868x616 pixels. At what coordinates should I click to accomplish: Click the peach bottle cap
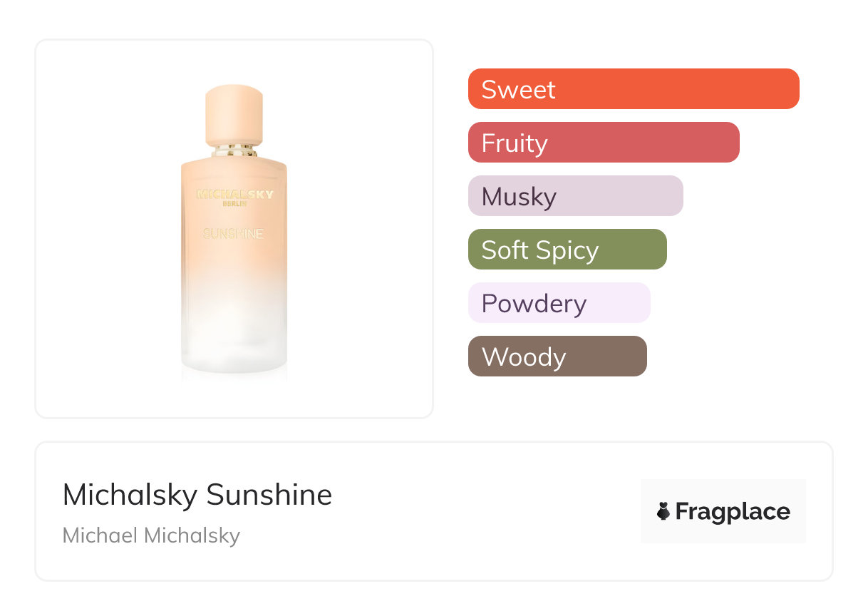(x=234, y=114)
